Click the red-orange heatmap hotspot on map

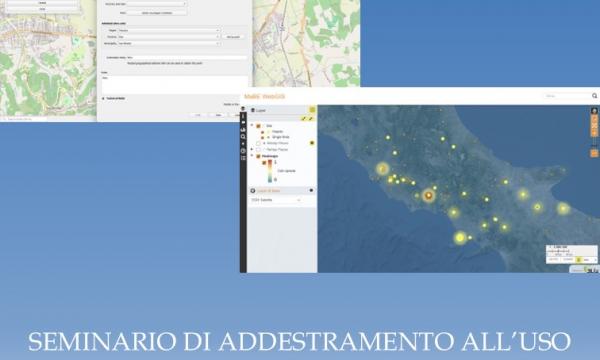pos(429,195)
